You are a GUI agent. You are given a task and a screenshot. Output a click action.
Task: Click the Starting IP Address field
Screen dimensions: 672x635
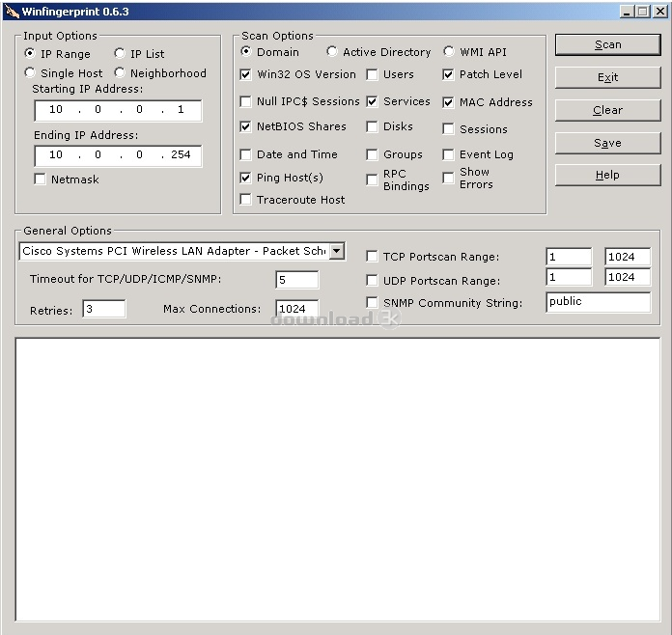[118, 110]
